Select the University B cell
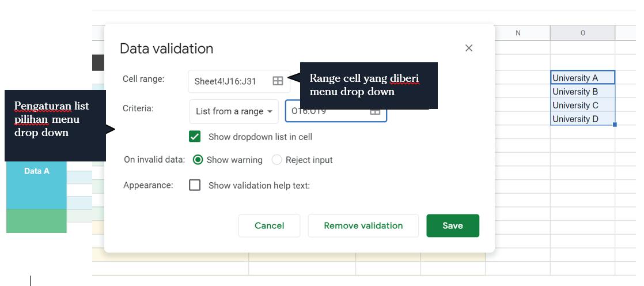This screenshot has height=286, width=644. [582, 91]
